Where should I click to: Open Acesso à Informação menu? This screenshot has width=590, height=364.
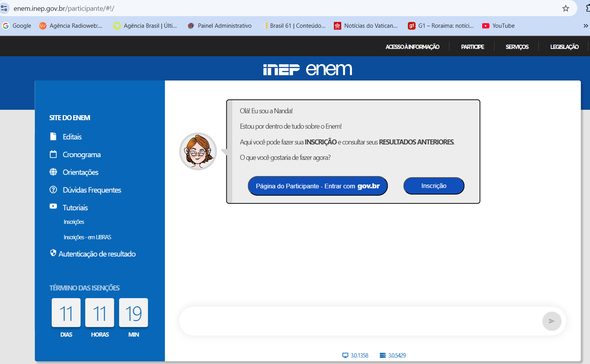click(412, 47)
